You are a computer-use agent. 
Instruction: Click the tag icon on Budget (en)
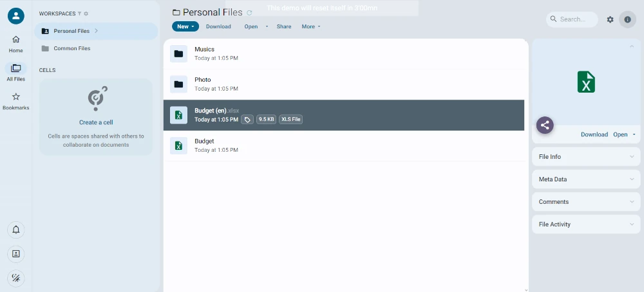[247, 120]
